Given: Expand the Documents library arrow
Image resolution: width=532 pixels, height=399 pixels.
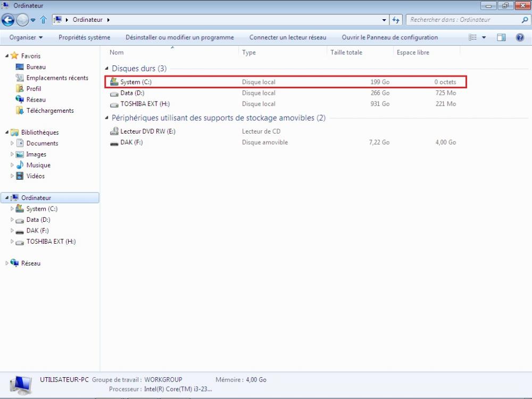Looking at the screenshot, I should pyautogui.click(x=12, y=143).
